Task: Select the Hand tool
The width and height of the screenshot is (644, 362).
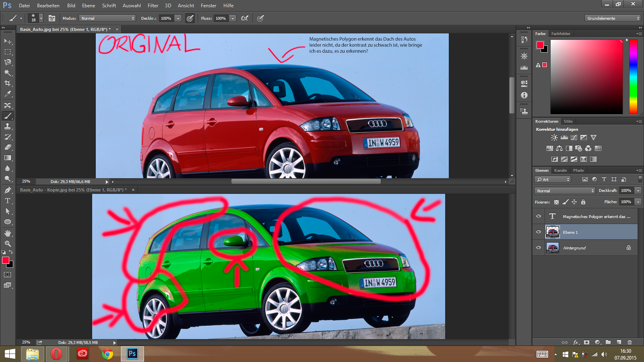Action: (x=8, y=233)
